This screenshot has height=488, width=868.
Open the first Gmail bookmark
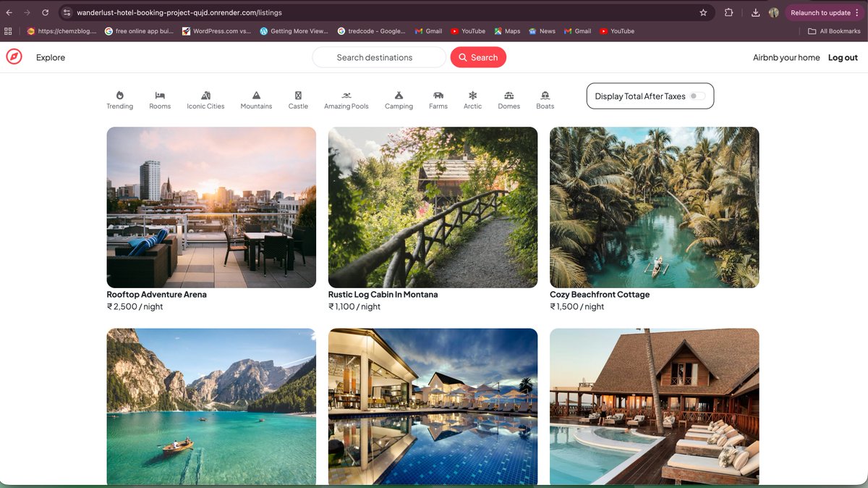pos(429,31)
